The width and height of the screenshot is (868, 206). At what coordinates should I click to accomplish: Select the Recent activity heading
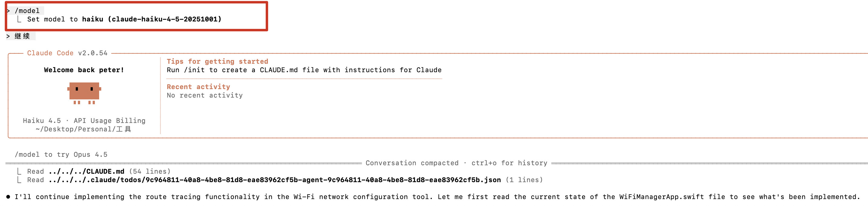click(x=198, y=87)
